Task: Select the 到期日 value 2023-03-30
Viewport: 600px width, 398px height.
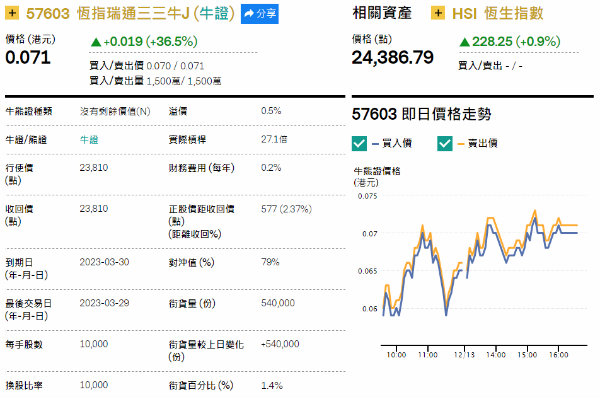Action: click(104, 262)
